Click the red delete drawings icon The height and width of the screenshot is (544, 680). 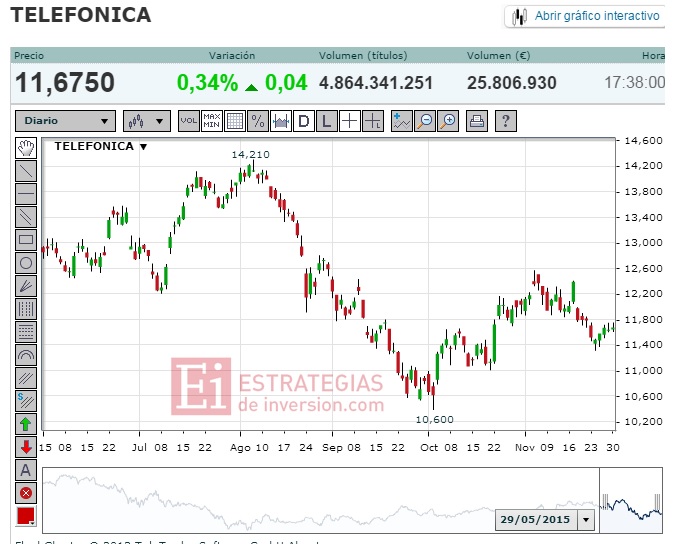[x=26, y=493]
